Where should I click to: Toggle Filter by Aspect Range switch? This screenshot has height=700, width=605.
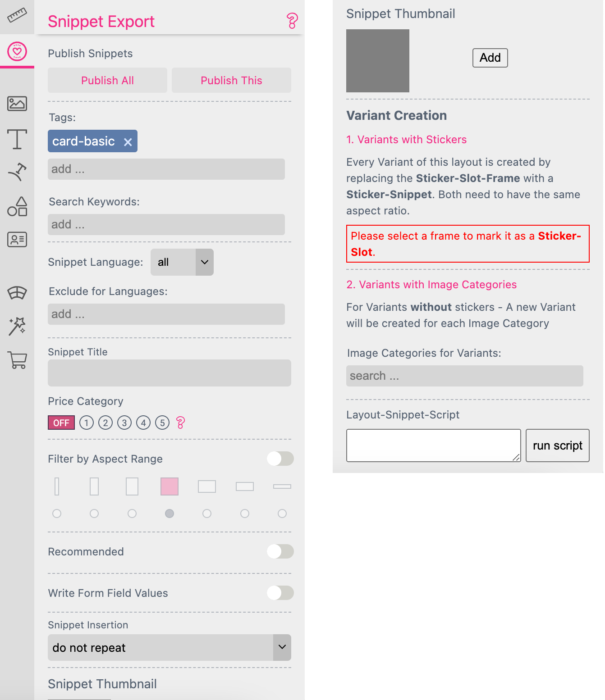tap(280, 459)
